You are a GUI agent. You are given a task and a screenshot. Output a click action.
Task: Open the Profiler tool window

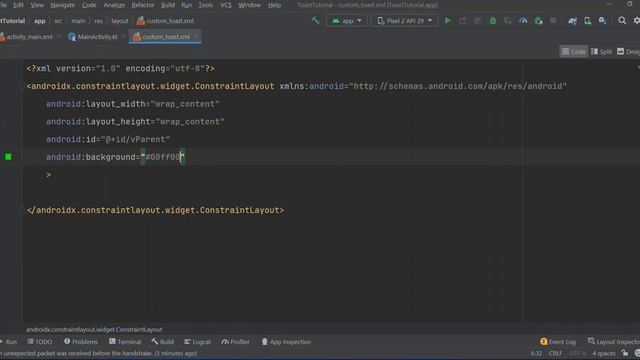point(236,342)
